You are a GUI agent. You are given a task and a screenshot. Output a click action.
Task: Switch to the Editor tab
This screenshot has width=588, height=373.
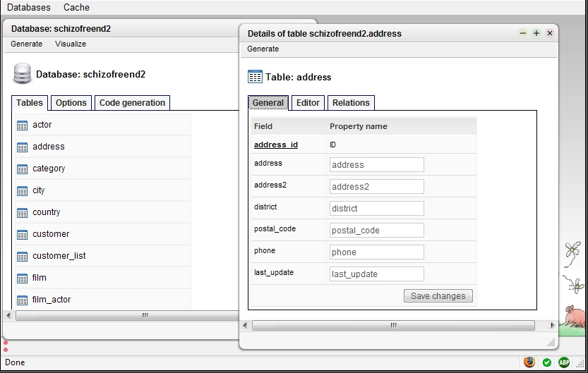308,103
